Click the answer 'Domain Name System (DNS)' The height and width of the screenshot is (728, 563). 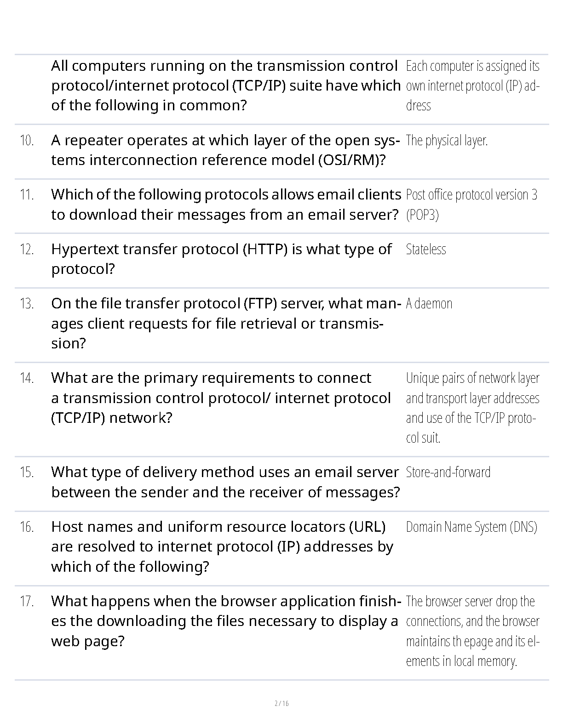471,527
